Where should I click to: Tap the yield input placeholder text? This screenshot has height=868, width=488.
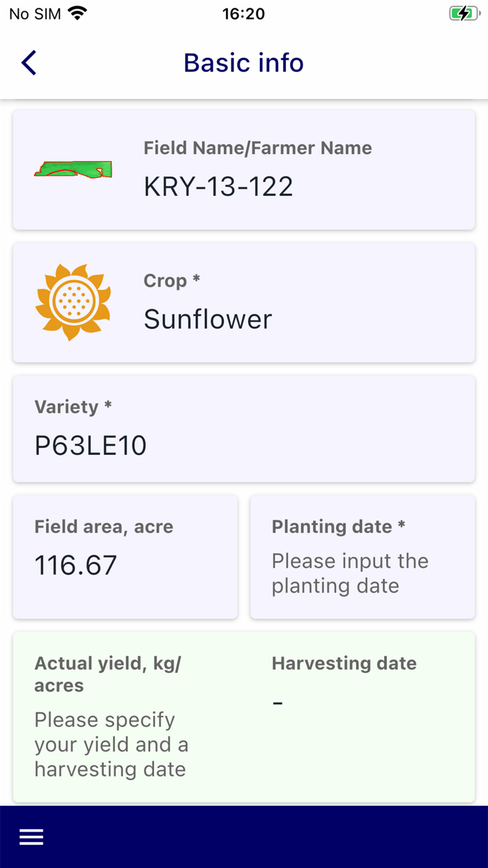coord(111,744)
